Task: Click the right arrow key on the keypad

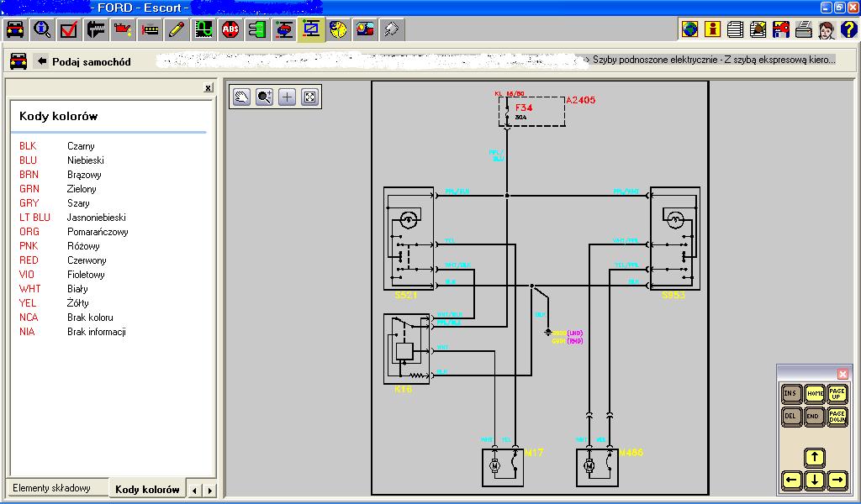Action: [837, 480]
